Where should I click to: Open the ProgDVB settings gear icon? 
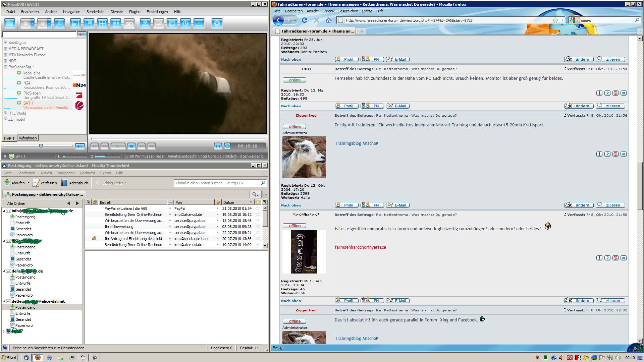[217, 23]
